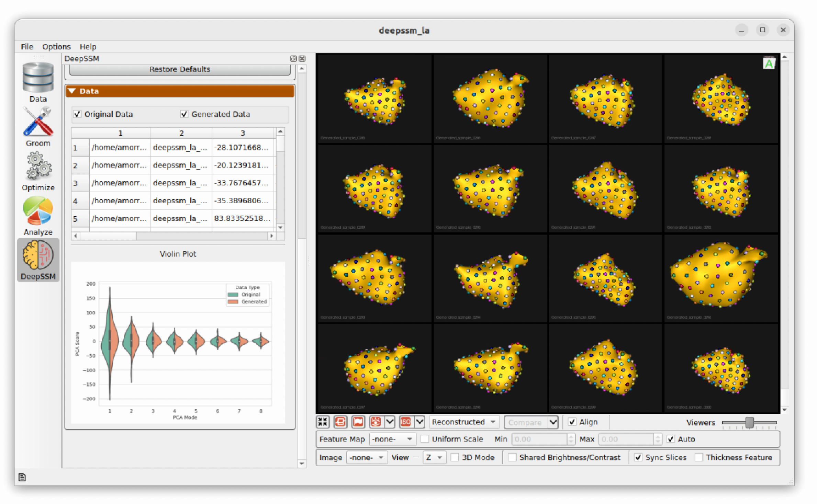Uncheck the Generated Data checkbox

coord(184,114)
